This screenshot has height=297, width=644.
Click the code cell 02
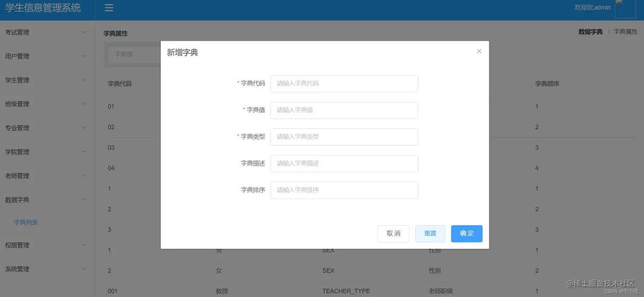point(111,127)
